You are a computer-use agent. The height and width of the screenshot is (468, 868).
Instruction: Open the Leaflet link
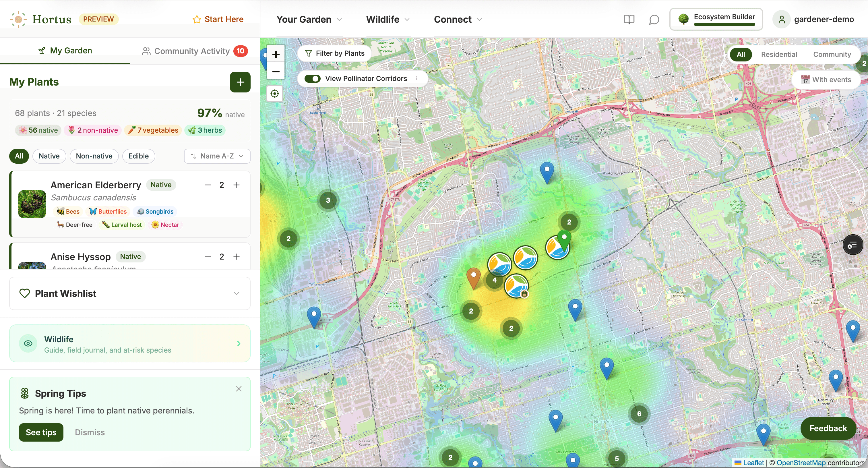tap(753, 463)
